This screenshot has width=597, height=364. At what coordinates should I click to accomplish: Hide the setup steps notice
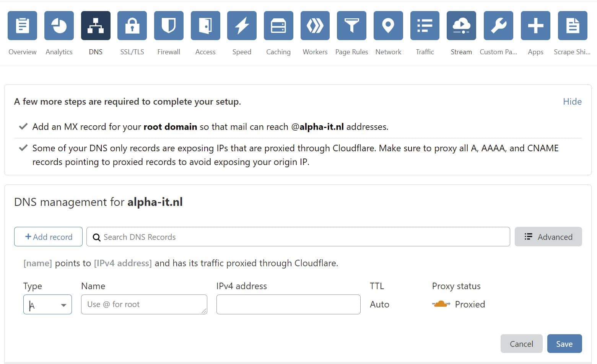[x=572, y=102]
